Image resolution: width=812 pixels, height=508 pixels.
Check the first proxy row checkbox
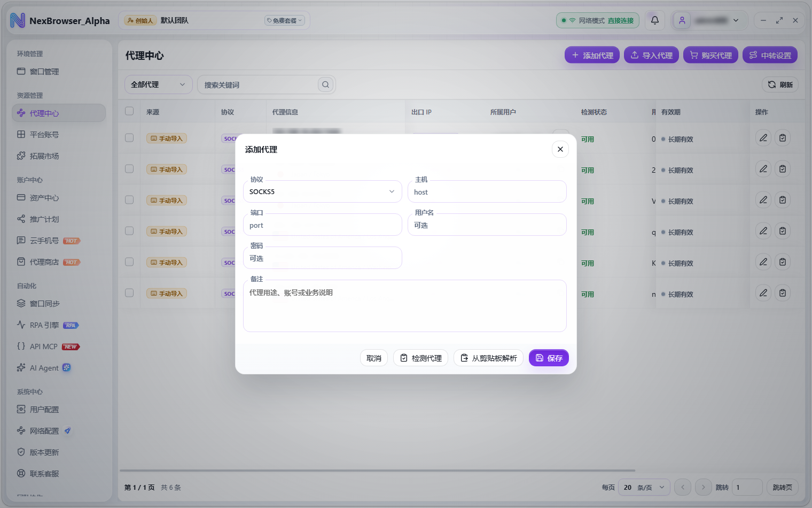[129, 138]
